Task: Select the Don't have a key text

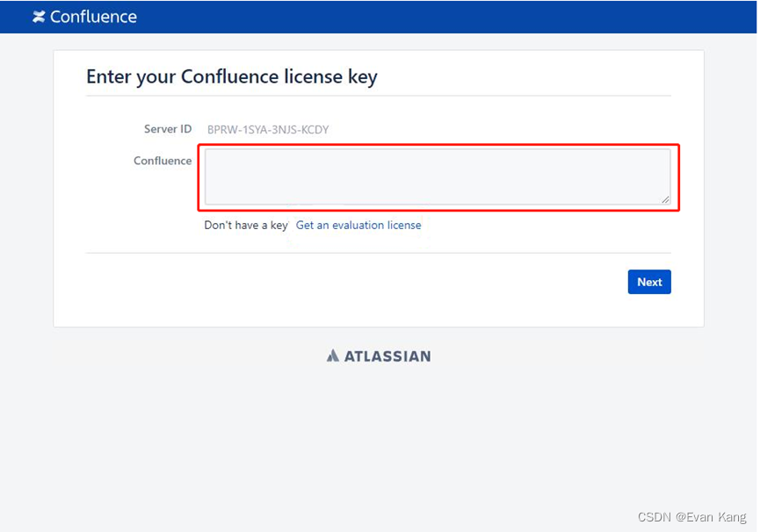Action: pos(246,225)
